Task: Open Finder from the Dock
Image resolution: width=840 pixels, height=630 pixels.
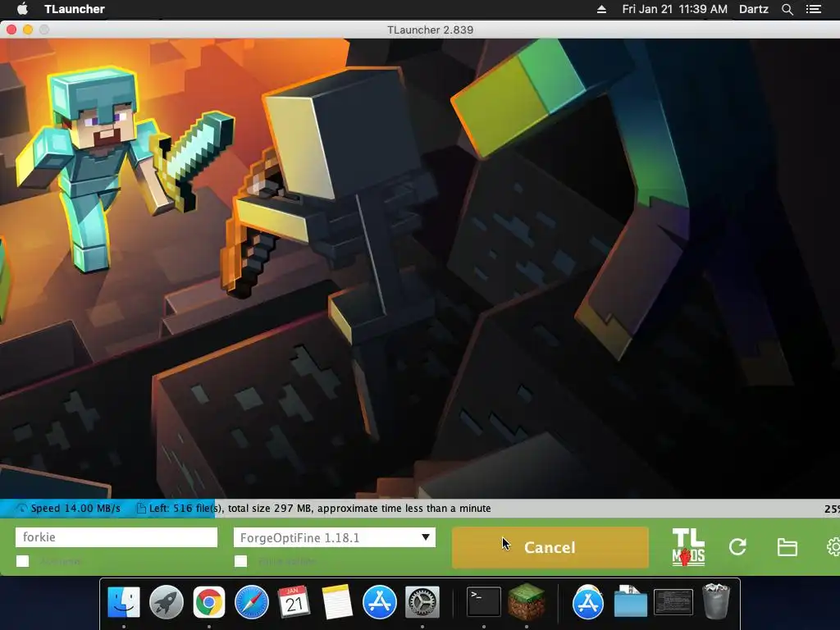Action: pos(124,602)
